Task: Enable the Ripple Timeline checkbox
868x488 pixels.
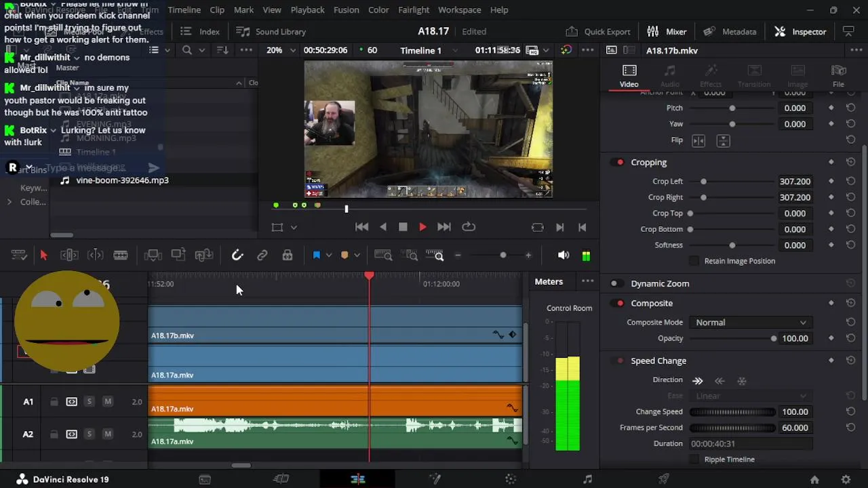Action: (x=694, y=460)
